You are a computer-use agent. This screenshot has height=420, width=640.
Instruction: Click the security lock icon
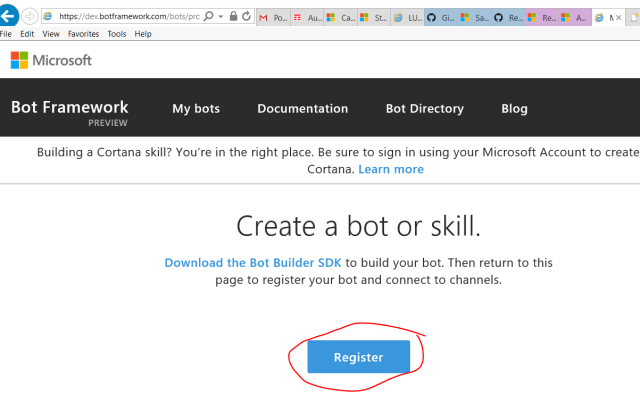pyautogui.click(x=233, y=16)
